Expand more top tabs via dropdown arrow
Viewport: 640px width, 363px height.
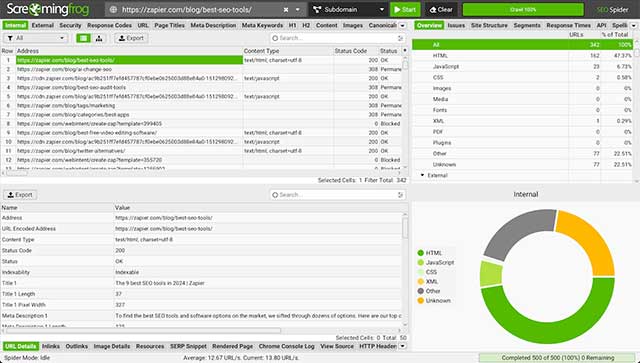click(402, 26)
